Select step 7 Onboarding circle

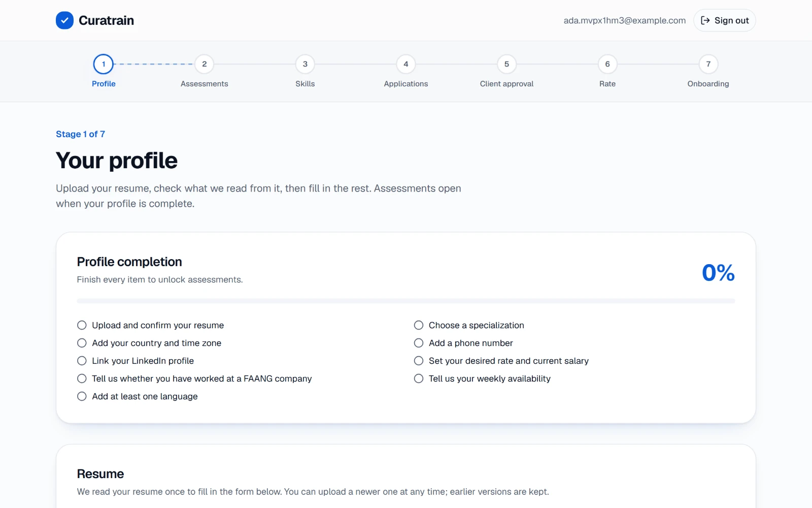tap(708, 64)
